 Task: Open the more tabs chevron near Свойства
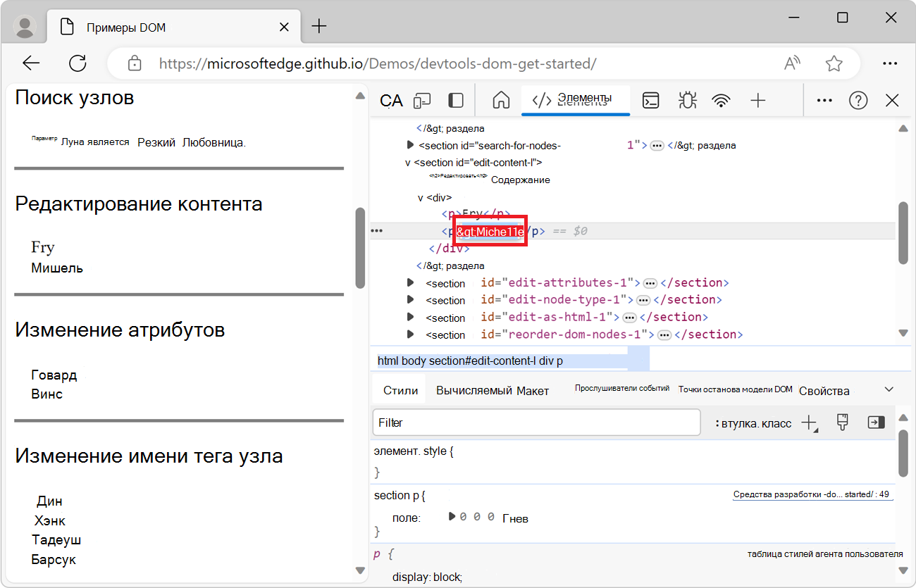click(888, 389)
